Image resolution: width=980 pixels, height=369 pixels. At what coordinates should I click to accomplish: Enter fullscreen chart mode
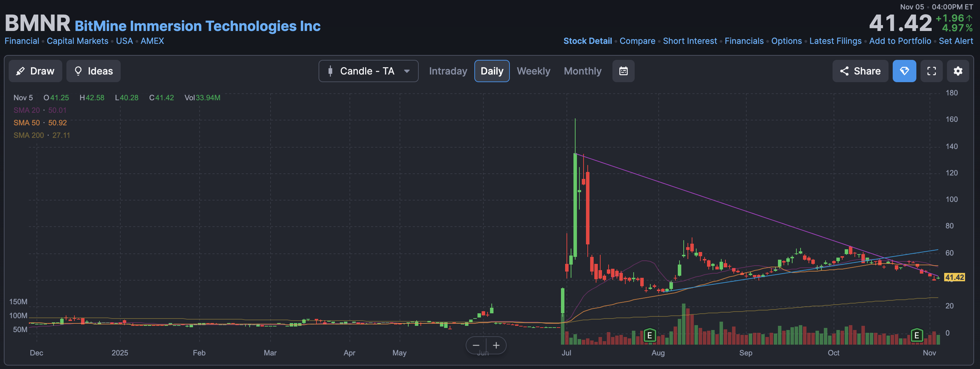[x=931, y=71]
